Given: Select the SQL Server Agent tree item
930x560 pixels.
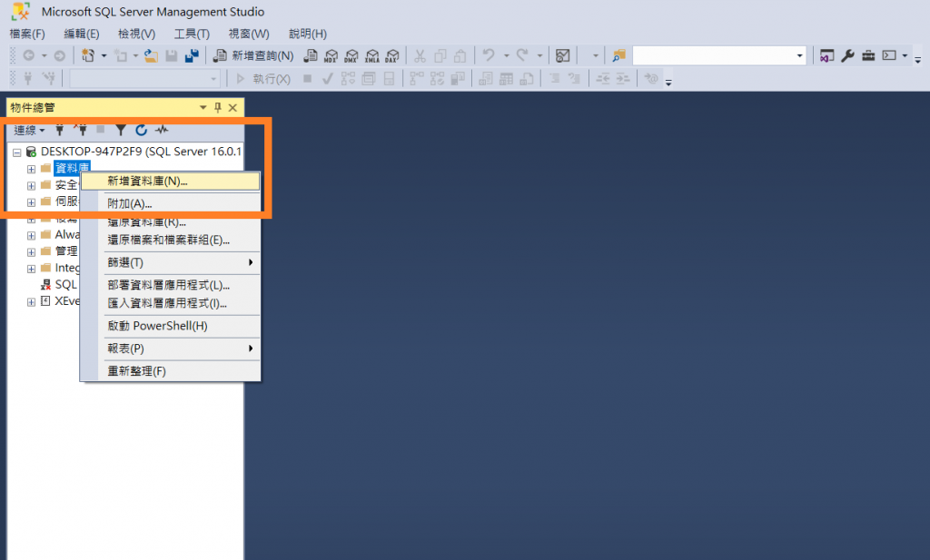Looking at the screenshot, I should 59,284.
